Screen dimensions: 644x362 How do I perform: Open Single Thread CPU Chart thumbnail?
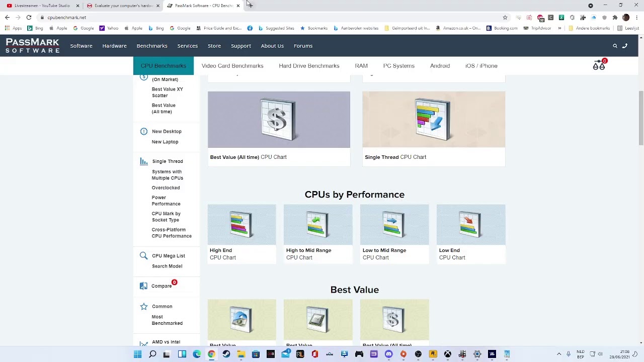pos(434,120)
